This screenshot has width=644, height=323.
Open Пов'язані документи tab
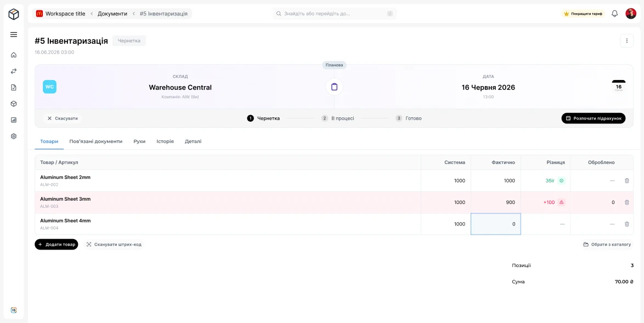pyautogui.click(x=95, y=141)
